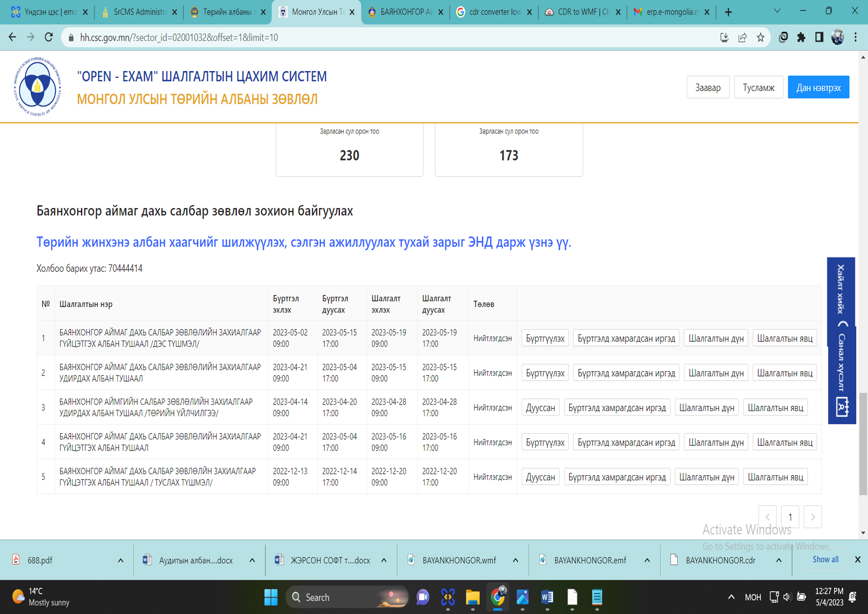This screenshot has width=868, height=614.
Task: Go to next page of the table
Action: pos(813,517)
